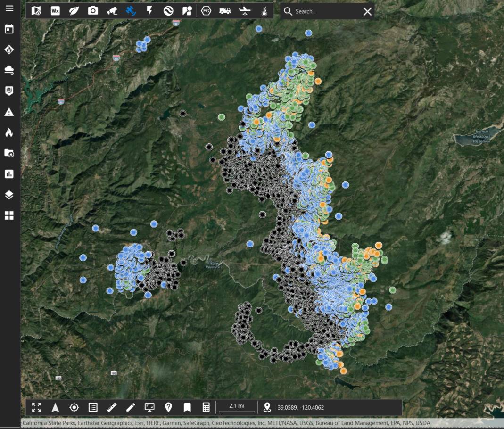Toggle the satellite hotspot layer
The width and height of the screenshot is (504, 429).
(131, 11)
